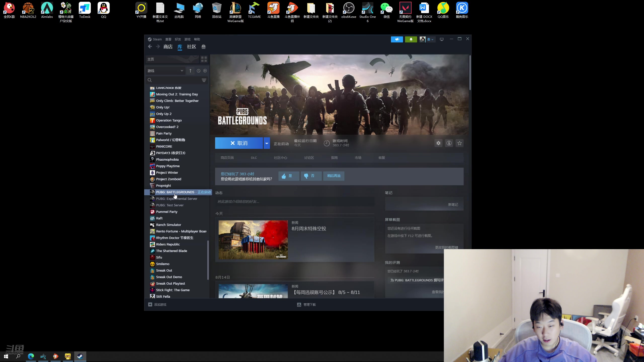Select the 主页 home row in sidebar
Screen dimensions: 644x362
(172, 59)
